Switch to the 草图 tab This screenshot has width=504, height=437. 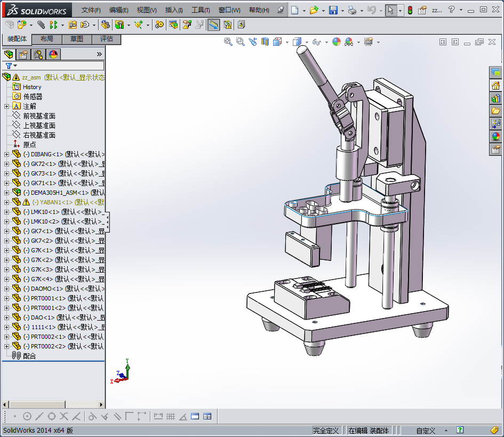pos(76,39)
